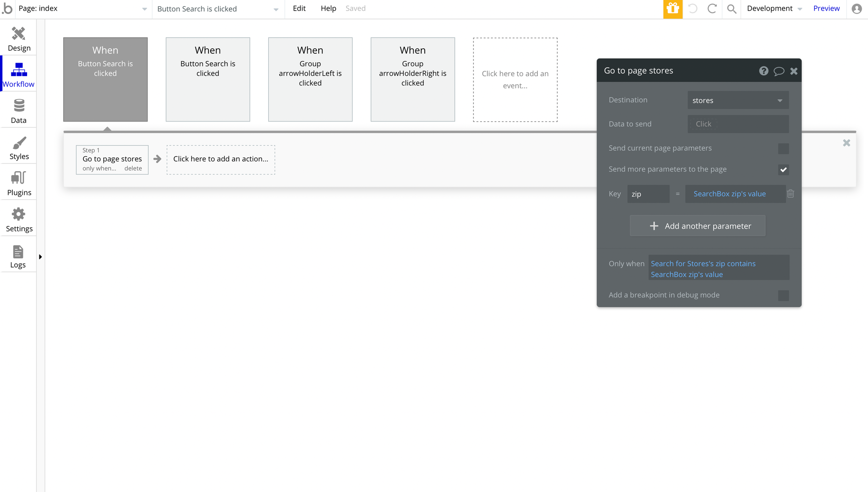Toggle Add a breakpoint in debug mode

[x=783, y=296]
